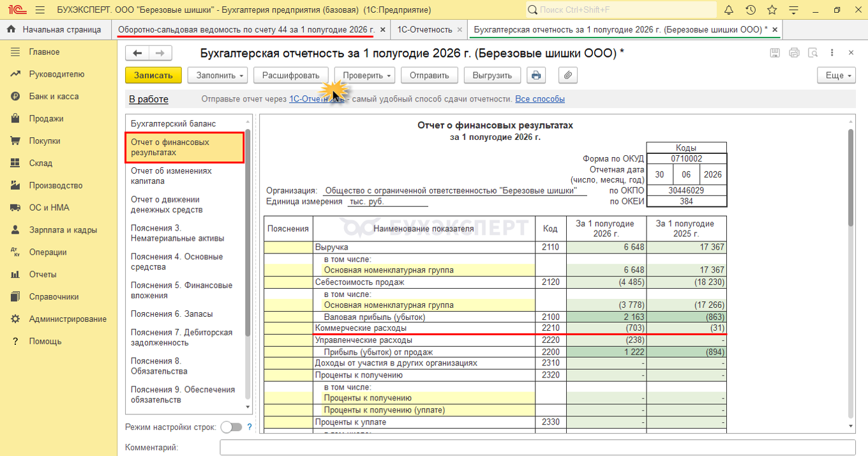Close the report form with the X
The width and height of the screenshot is (868, 456).
[x=851, y=53]
